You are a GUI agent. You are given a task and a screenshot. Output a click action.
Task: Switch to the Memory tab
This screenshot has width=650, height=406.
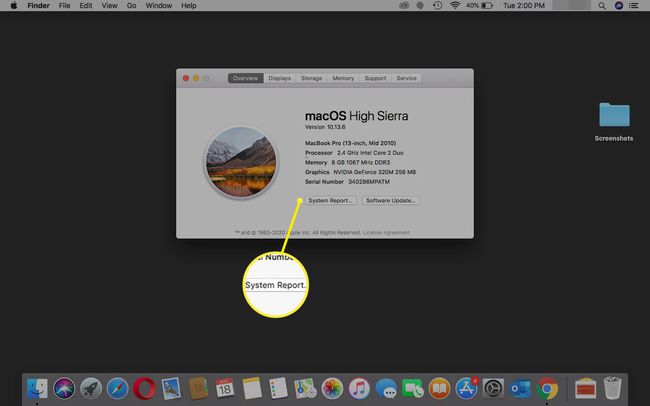point(343,78)
